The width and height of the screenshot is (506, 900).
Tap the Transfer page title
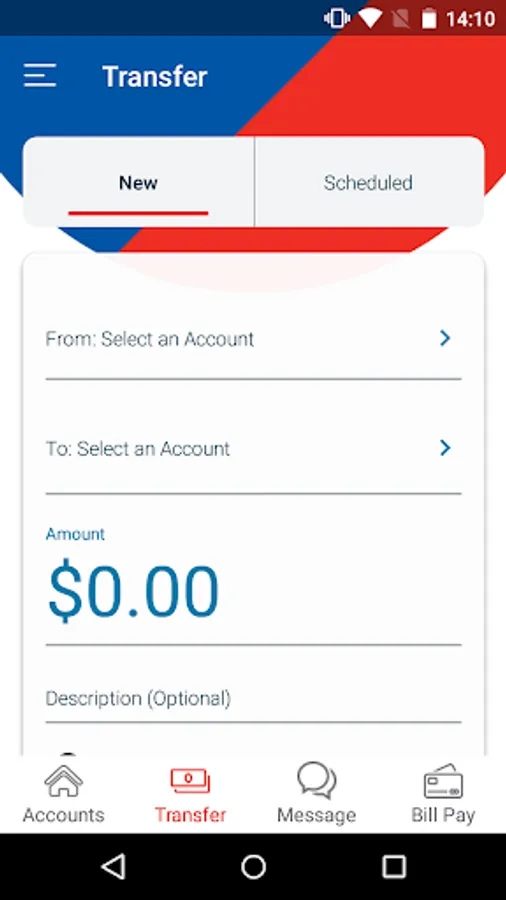[155, 76]
